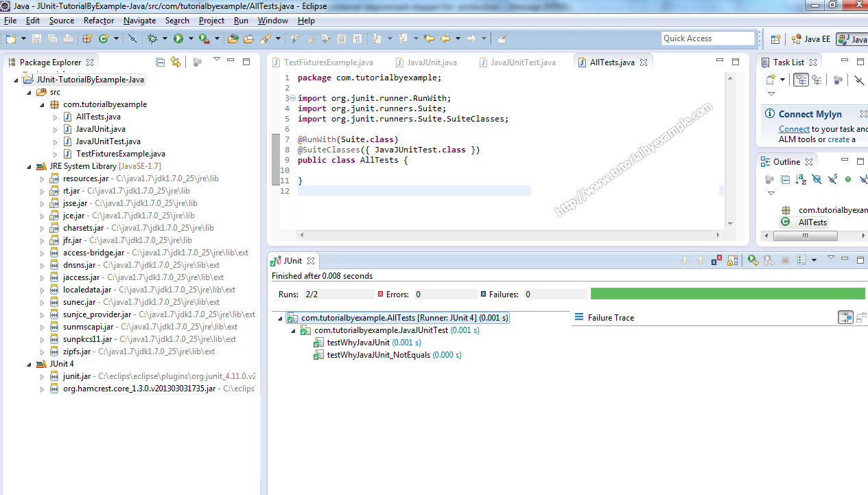Click the New Java Package toolbar icon
868x495 pixels.
86,38
